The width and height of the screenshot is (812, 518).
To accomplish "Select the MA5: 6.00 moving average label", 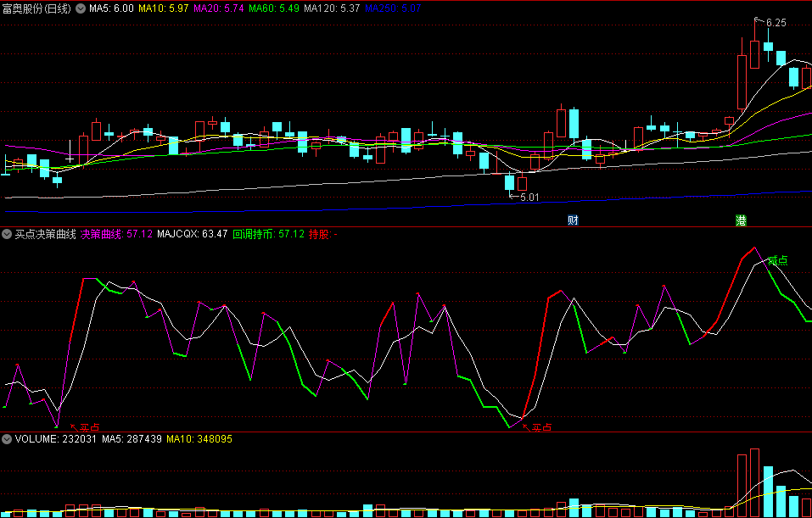I will click(x=111, y=8).
